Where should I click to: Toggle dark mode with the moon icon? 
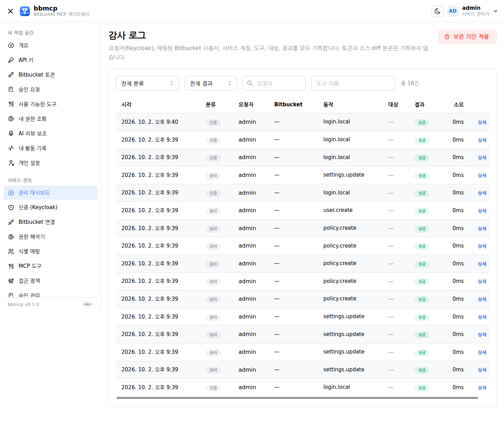click(x=437, y=11)
